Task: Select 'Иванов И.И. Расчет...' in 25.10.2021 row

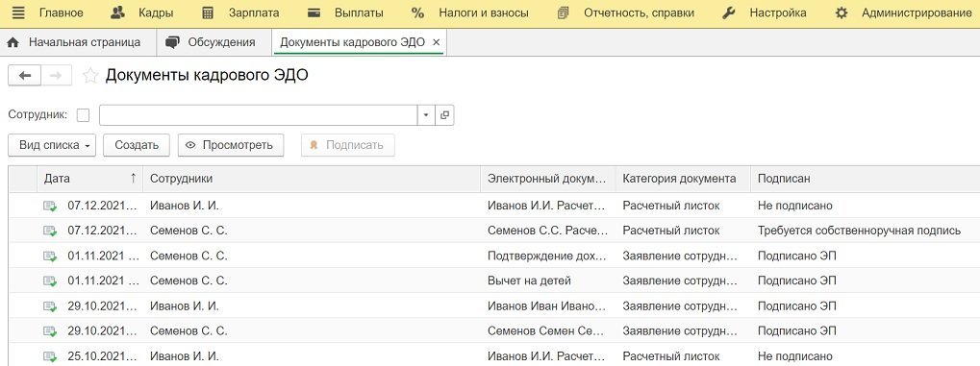Action: pyautogui.click(x=547, y=356)
